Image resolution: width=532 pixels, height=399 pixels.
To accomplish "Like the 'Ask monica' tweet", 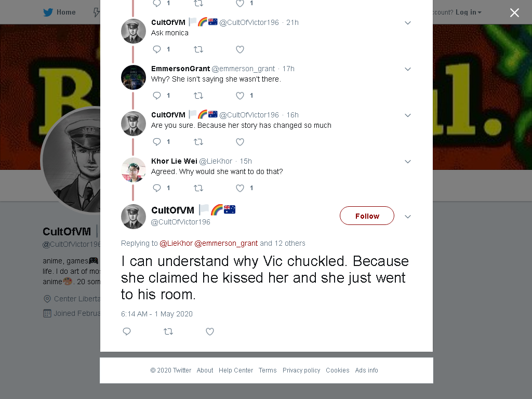I will 240,49.
